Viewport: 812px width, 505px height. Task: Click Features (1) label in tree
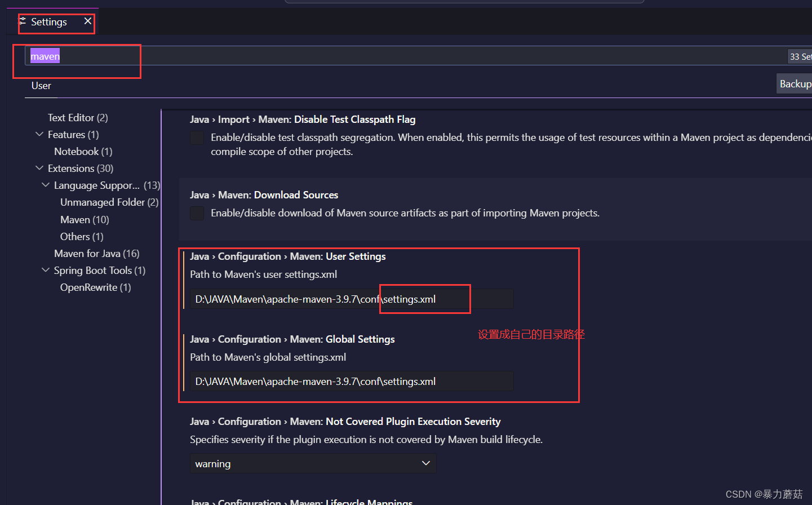73,135
